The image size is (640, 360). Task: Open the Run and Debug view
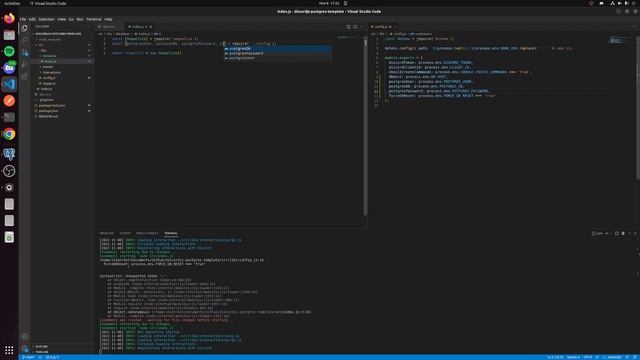coord(24,64)
